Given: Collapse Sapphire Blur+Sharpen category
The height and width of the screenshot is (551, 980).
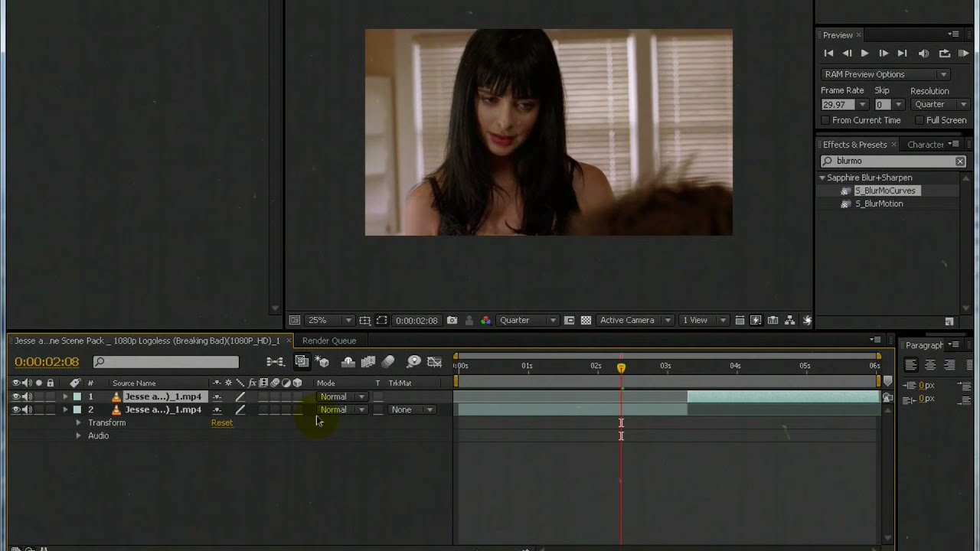Looking at the screenshot, I should coord(822,178).
